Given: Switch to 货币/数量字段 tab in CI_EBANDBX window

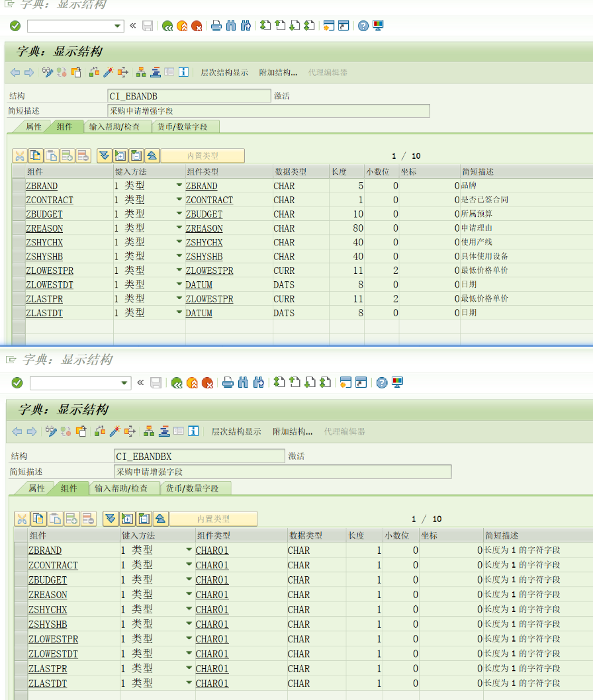Looking at the screenshot, I should click(197, 488).
